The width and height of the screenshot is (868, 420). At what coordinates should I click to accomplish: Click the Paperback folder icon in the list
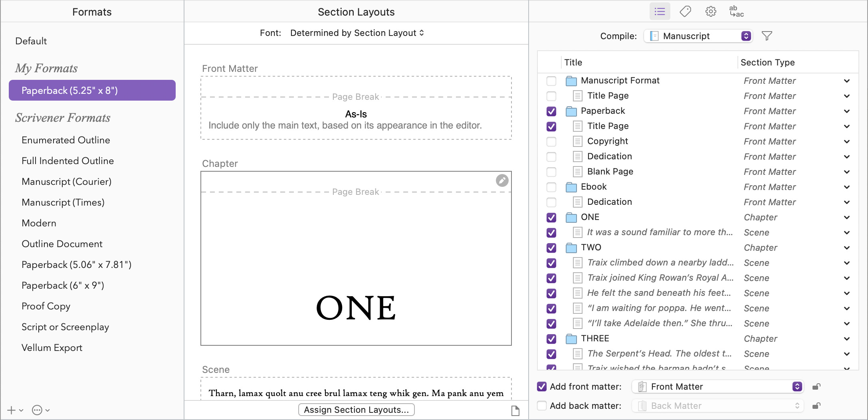click(x=571, y=111)
